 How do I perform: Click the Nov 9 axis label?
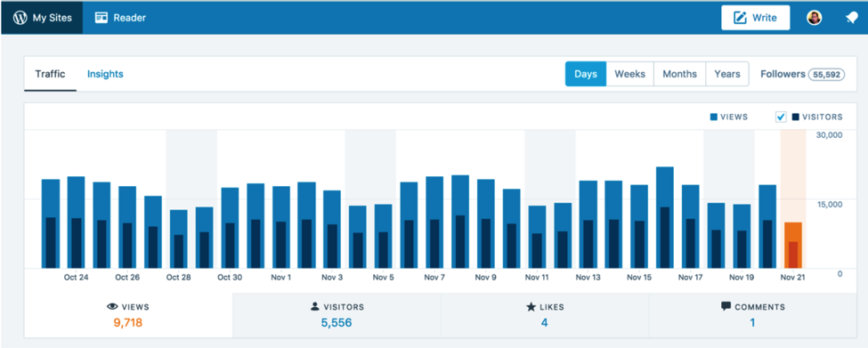(485, 278)
